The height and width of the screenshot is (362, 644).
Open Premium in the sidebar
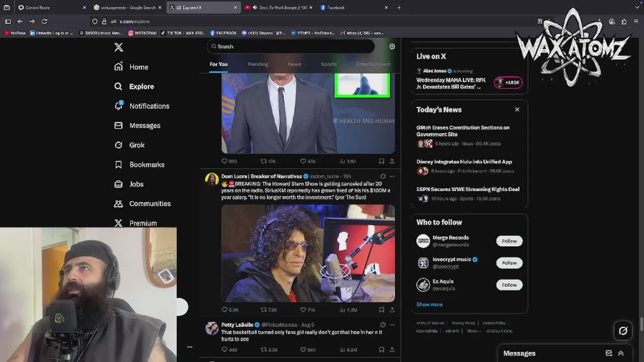(x=135, y=223)
